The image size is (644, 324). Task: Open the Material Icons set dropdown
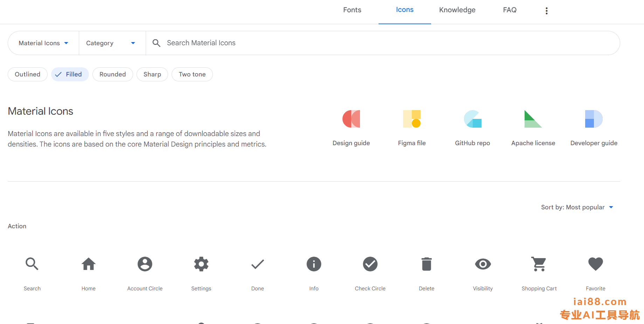pos(43,43)
